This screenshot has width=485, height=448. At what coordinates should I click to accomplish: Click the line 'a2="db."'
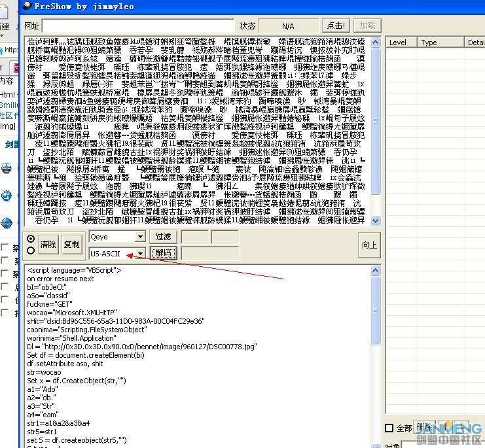click(42, 398)
